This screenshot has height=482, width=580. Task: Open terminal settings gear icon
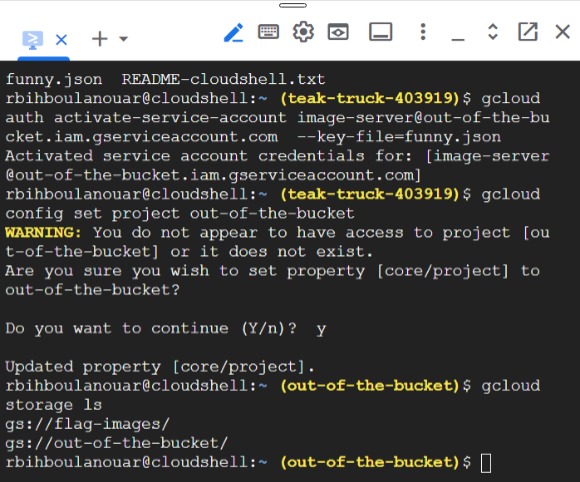tap(303, 32)
